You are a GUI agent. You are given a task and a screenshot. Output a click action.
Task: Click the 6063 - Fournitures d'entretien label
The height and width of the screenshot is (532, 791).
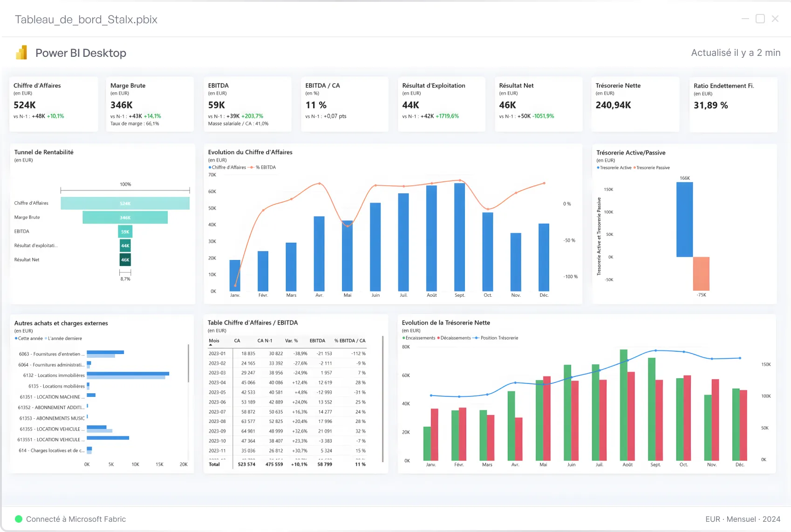[x=52, y=354]
